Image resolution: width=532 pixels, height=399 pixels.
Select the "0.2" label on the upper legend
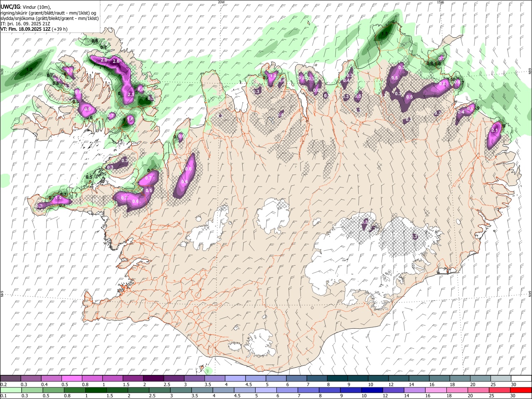click(3, 384)
